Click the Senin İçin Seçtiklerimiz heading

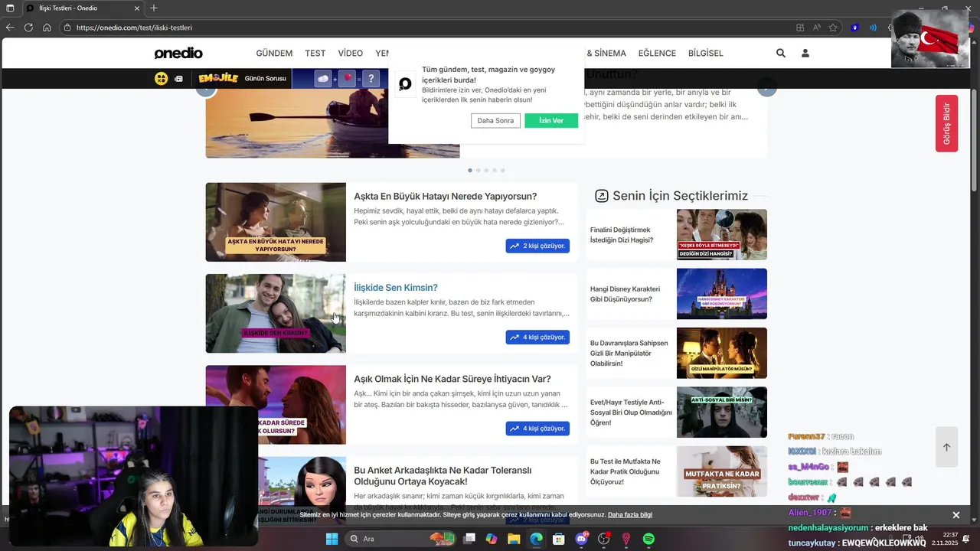tap(680, 196)
